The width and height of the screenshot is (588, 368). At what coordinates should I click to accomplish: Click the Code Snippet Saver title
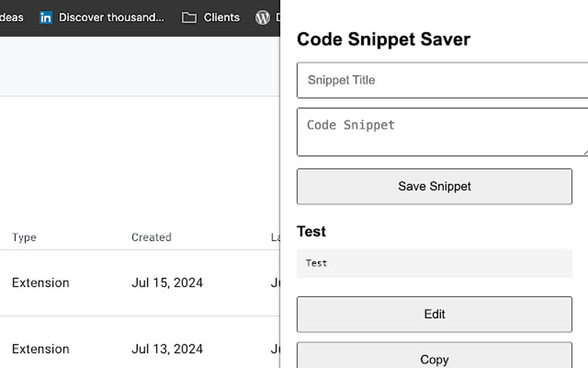pyautogui.click(x=383, y=39)
